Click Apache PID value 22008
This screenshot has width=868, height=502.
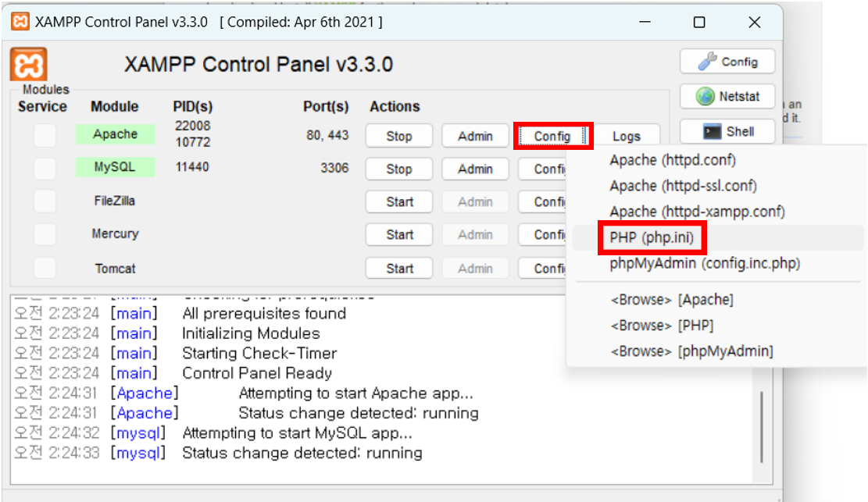[193, 126]
